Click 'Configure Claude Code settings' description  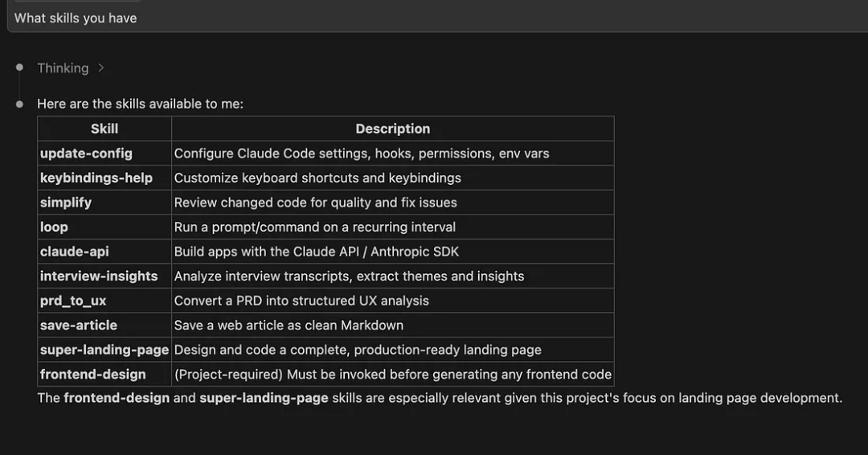click(x=362, y=154)
